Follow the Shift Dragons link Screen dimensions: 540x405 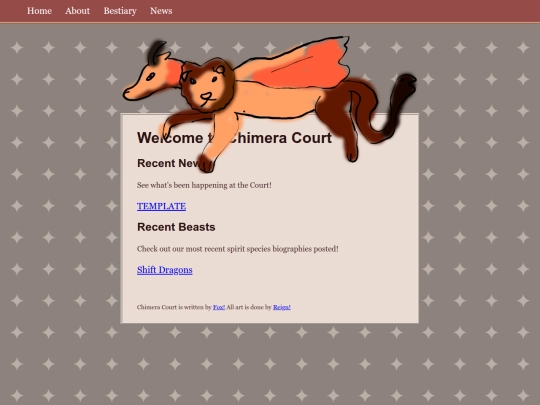pos(165,270)
